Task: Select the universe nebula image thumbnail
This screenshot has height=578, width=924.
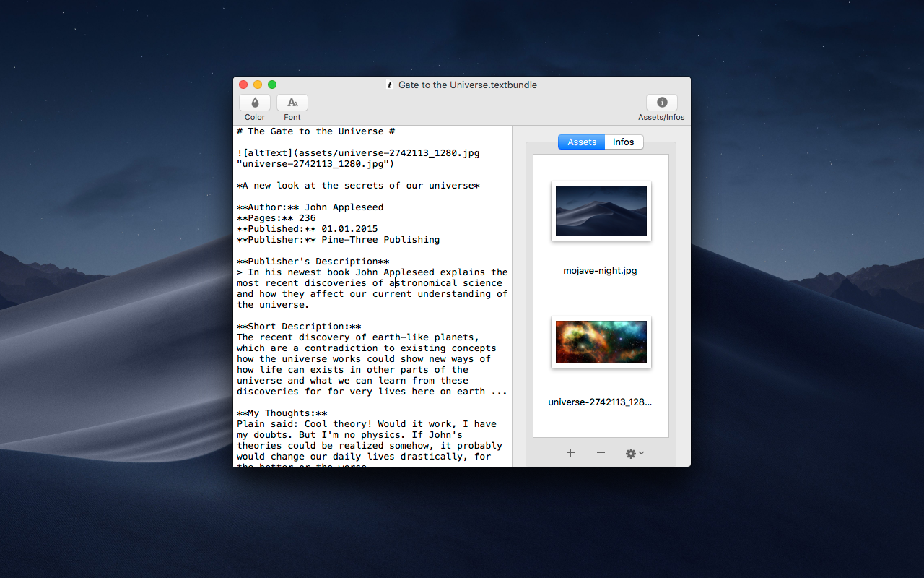Action: coord(601,342)
